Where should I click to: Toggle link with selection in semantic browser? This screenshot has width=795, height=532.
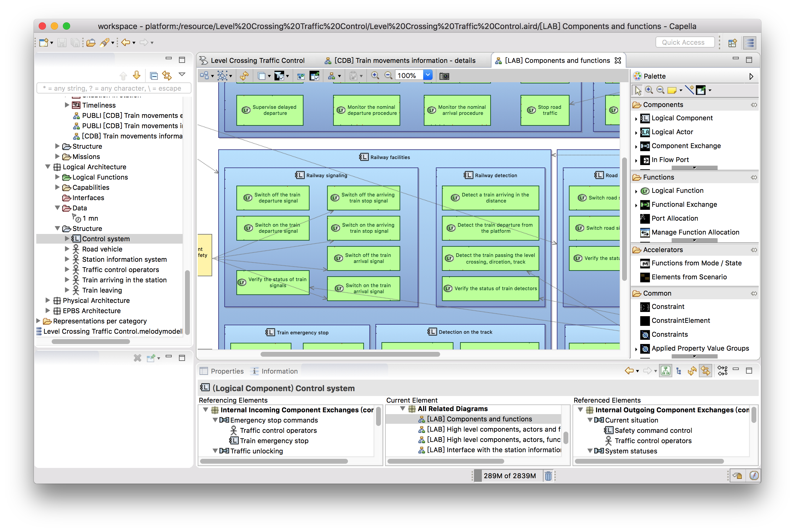pyautogui.click(x=705, y=371)
